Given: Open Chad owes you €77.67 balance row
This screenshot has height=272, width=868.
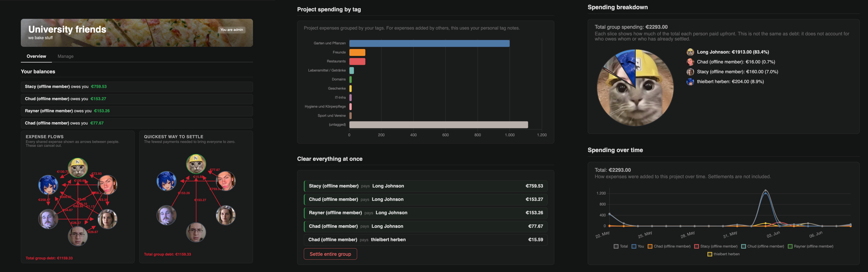Looking at the screenshot, I should coord(137,123).
